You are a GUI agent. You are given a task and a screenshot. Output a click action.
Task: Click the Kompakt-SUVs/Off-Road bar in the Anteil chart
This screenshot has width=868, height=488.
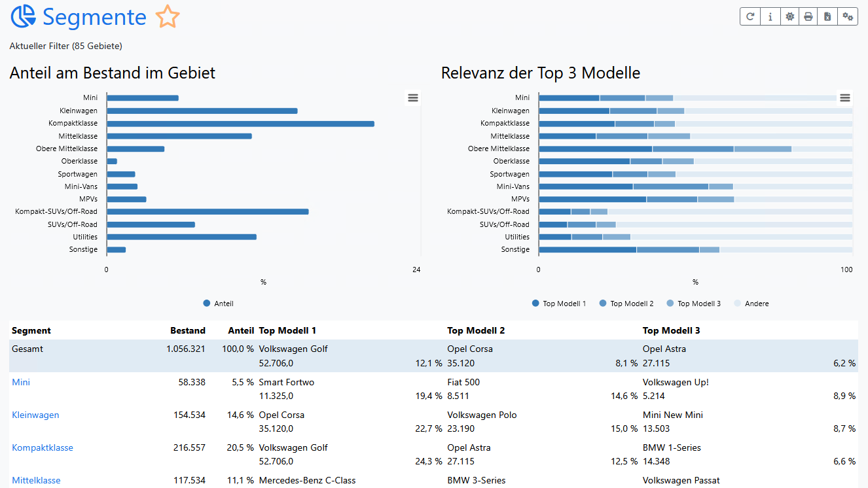pyautogui.click(x=208, y=211)
